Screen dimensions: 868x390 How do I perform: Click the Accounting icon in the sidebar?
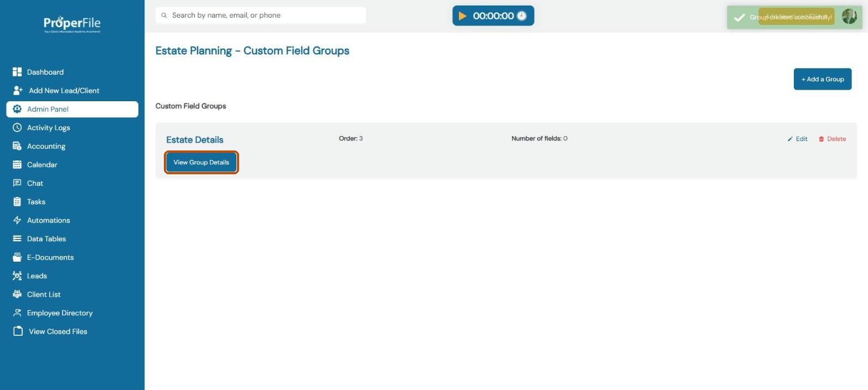pos(17,146)
